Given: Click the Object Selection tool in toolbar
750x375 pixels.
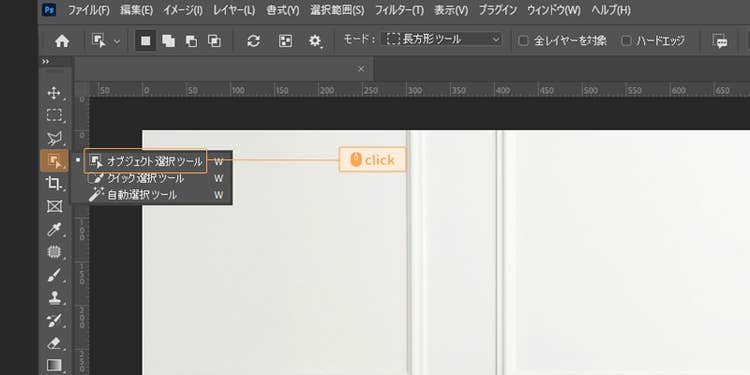Looking at the screenshot, I should click(54, 160).
